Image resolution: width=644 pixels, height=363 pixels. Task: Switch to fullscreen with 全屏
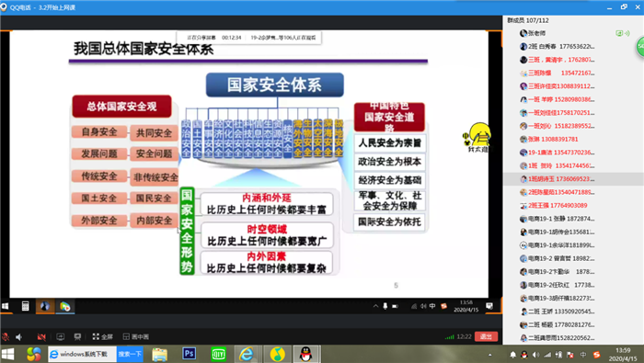103,336
